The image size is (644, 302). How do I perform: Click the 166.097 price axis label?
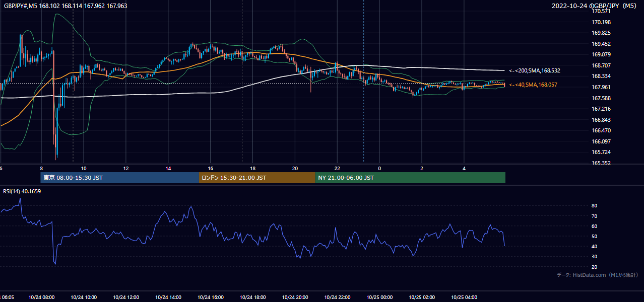pyautogui.click(x=601, y=141)
